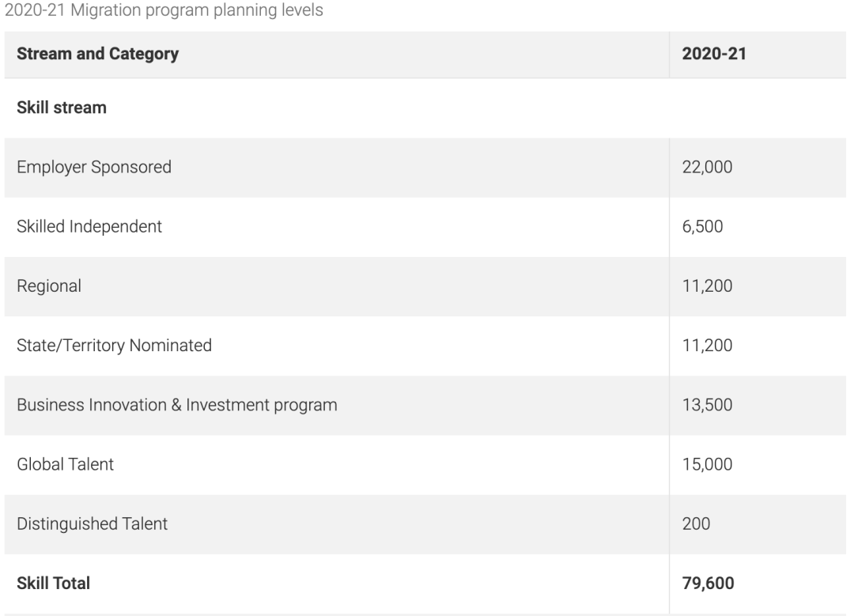Click the 'Global Talent' row label
Image resolution: width=854 pixels, height=616 pixels.
tap(66, 465)
